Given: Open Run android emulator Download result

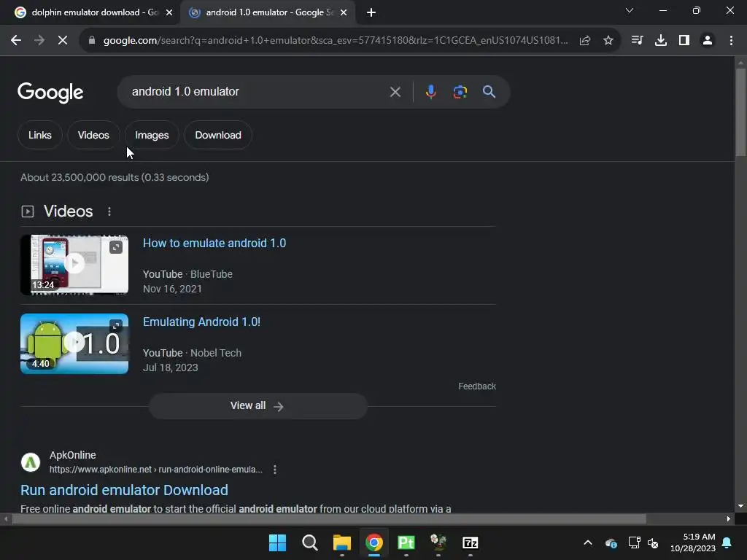Looking at the screenshot, I should pos(124,490).
